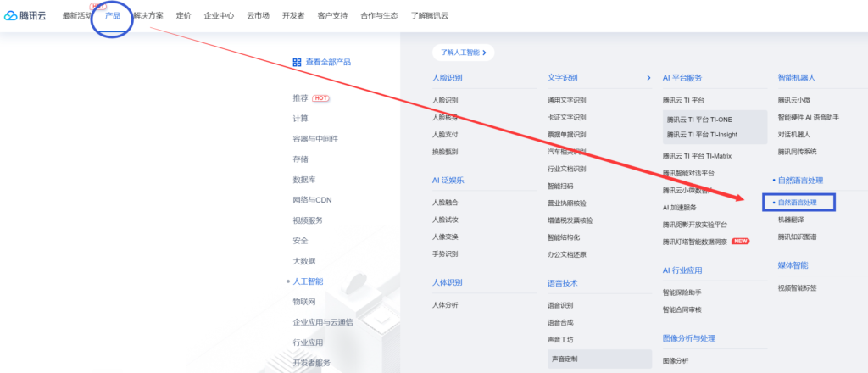868x373 pixels.
Task: Select the 视频服务 product category
Action: pos(308,220)
